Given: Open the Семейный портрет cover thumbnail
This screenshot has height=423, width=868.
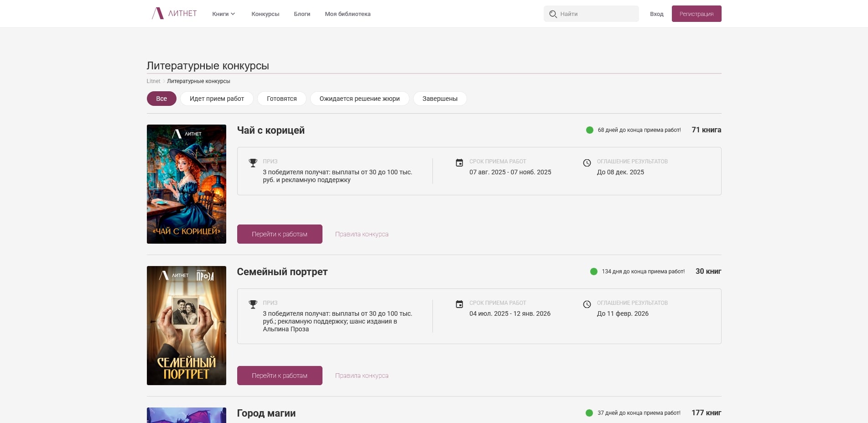Looking at the screenshot, I should 187,325.
